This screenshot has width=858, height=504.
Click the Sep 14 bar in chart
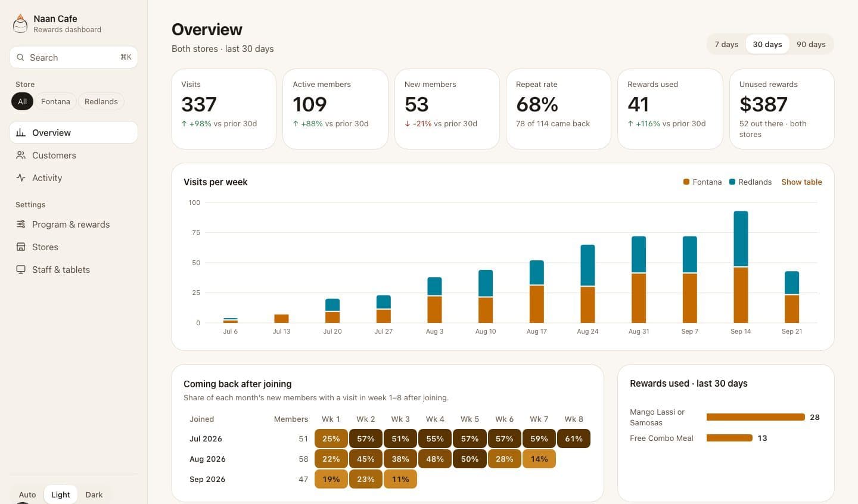[741, 267]
